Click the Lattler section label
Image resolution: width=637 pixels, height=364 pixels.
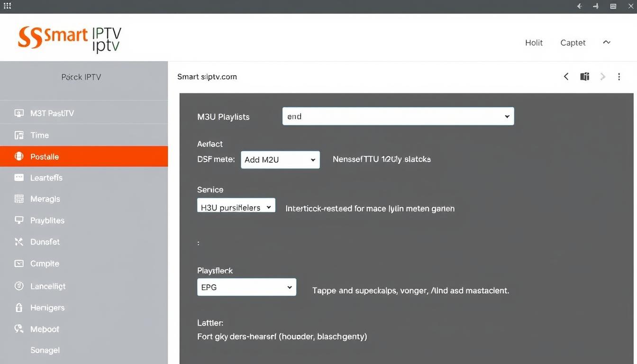pos(210,323)
